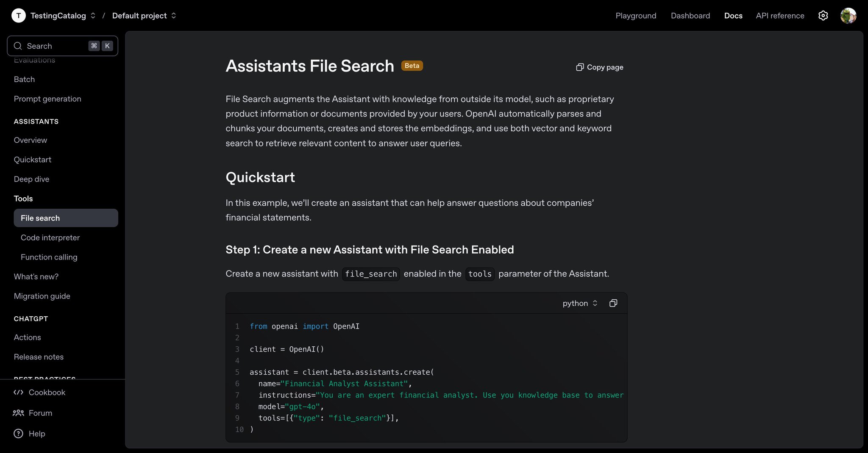Click the Assistants File Search title

click(x=310, y=66)
